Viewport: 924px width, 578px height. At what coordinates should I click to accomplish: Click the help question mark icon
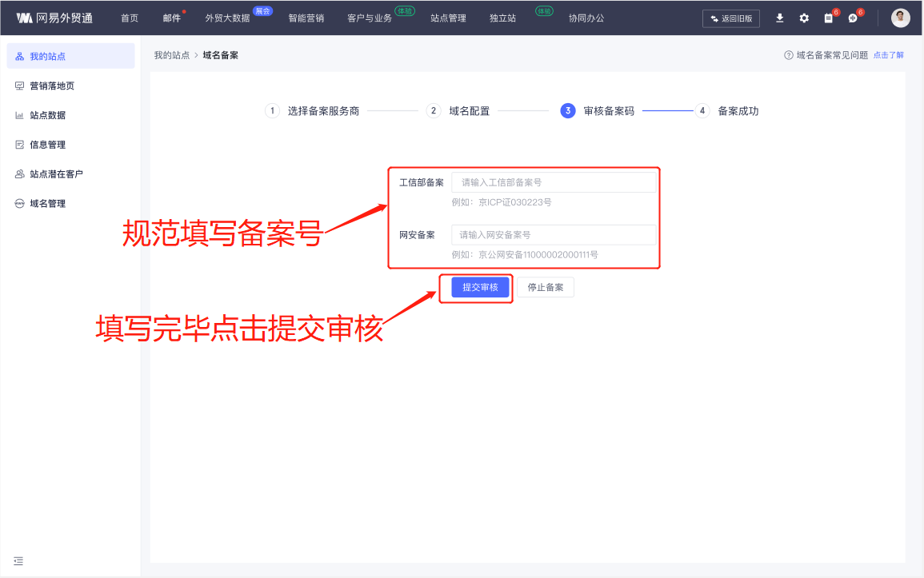tap(789, 55)
